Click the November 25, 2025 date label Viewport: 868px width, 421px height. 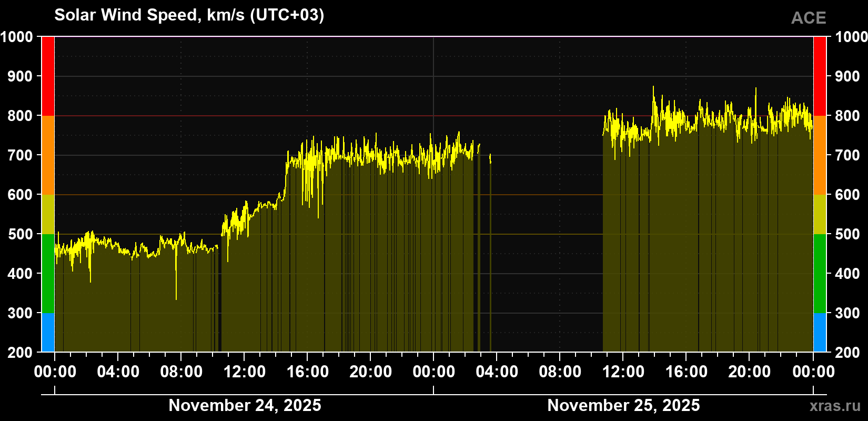click(x=623, y=405)
